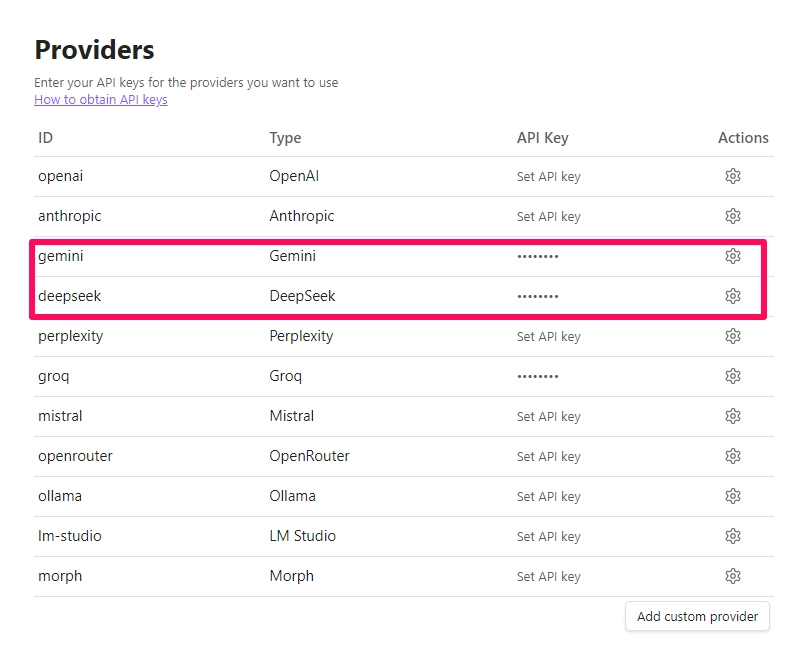Select the 'perplexity' ID cell
811x658 pixels.
71,336
